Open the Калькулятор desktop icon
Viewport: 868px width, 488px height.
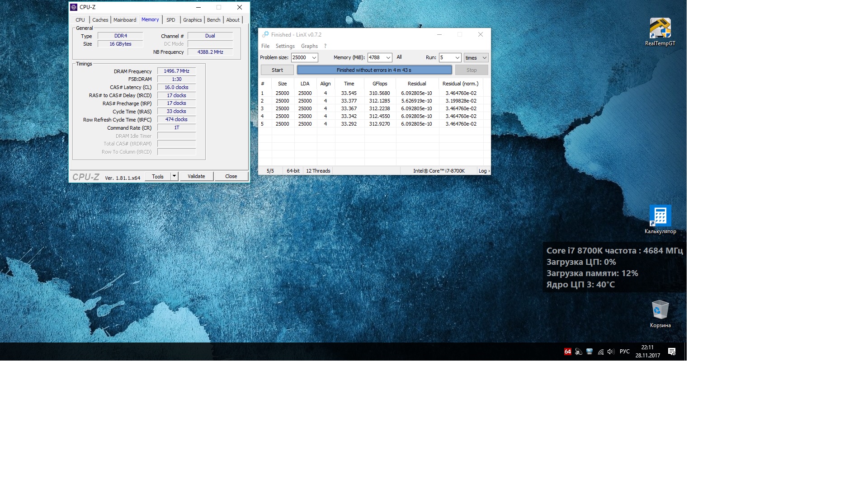click(660, 216)
